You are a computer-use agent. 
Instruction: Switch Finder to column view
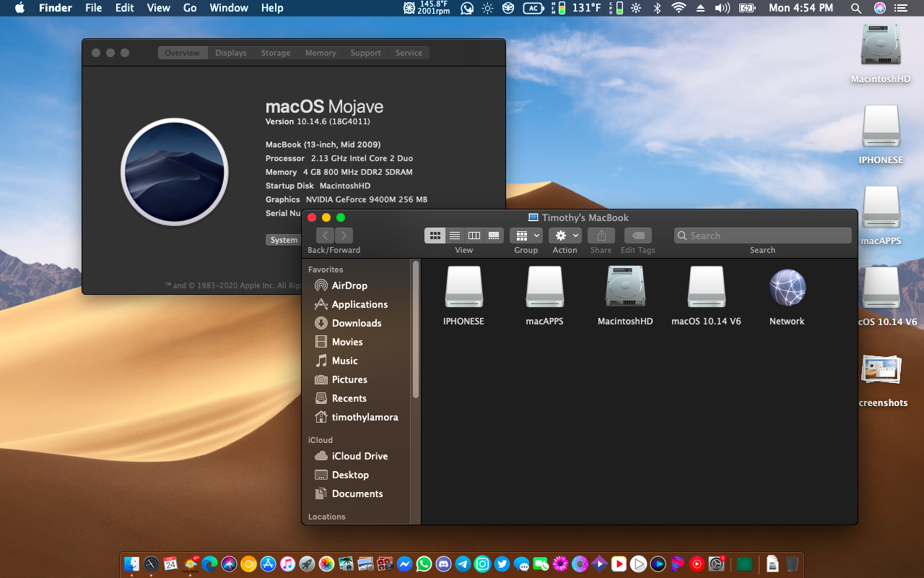click(x=474, y=236)
